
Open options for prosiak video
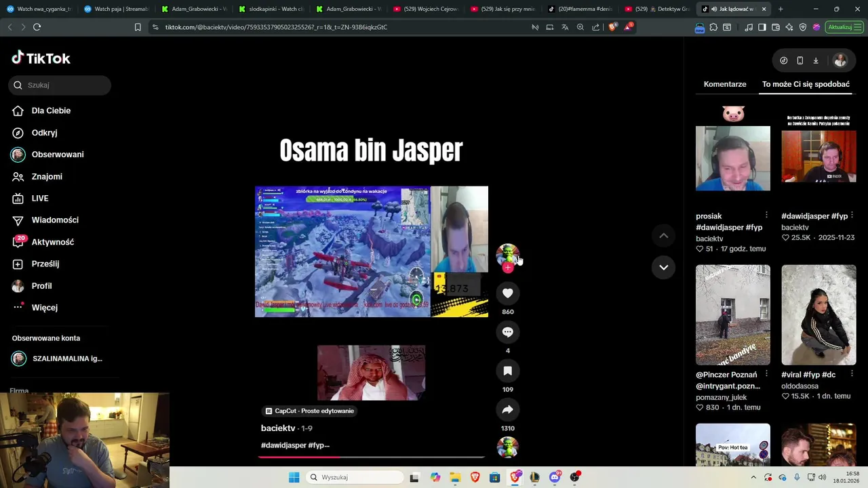point(766,216)
